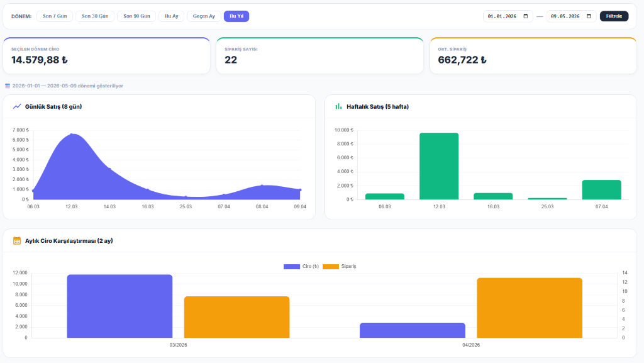Image resolution: width=644 pixels, height=363 pixels.
Task: Click the average order value 662,722 ₺
Action: point(462,60)
